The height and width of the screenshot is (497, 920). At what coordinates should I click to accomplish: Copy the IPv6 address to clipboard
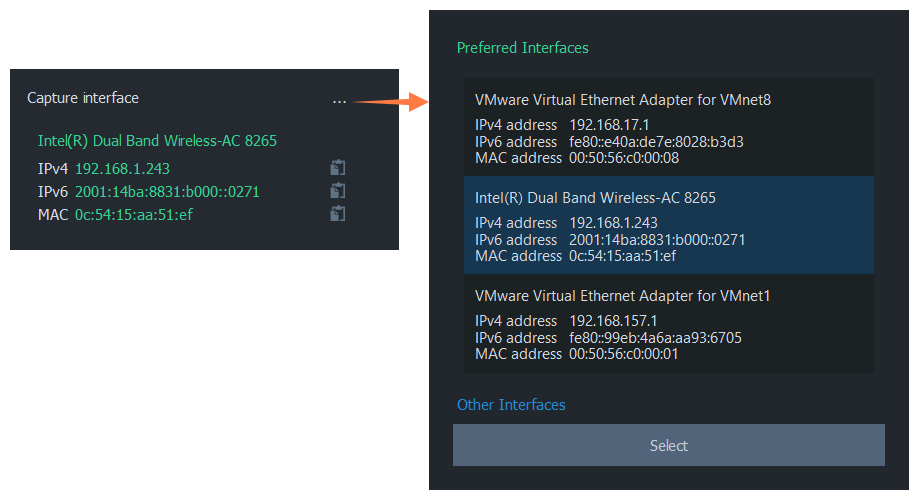[337, 191]
